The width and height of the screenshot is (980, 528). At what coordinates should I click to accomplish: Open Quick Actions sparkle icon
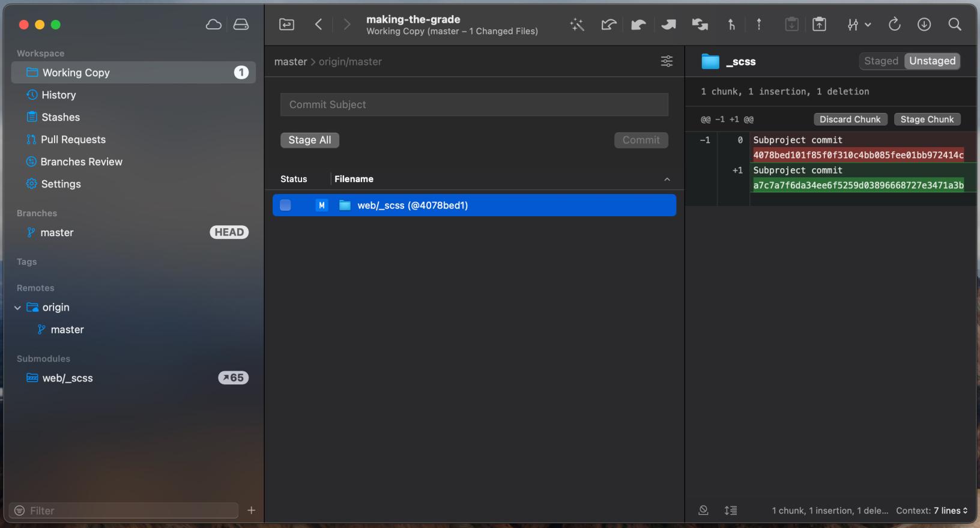coord(577,25)
